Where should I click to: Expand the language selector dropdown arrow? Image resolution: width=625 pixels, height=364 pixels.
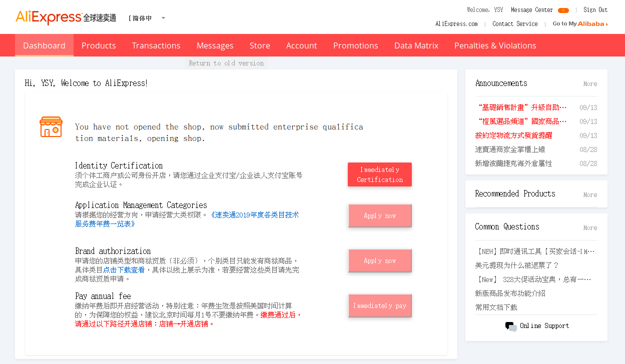pos(163,18)
